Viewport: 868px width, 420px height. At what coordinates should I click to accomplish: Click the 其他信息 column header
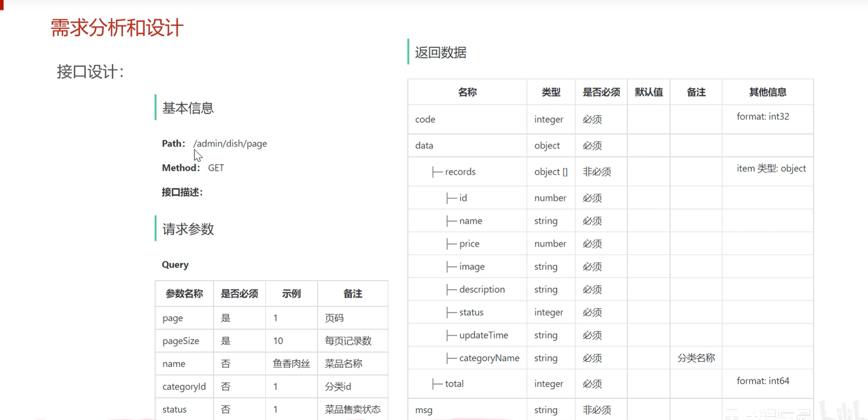point(767,92)
